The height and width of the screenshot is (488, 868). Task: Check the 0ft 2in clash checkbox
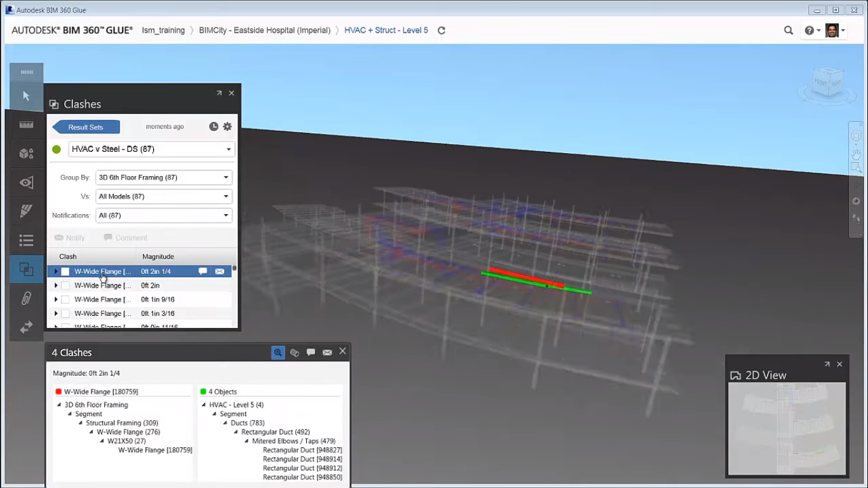tap(65, 286)
